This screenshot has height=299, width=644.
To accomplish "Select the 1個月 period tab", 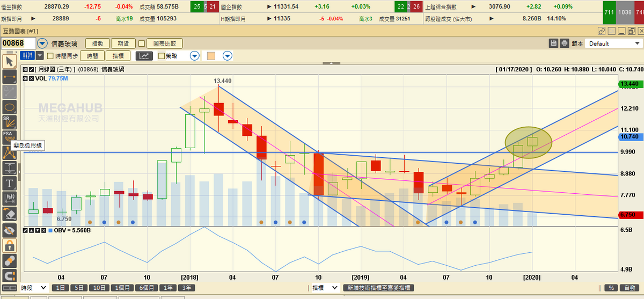I will (x=123, y=288).
